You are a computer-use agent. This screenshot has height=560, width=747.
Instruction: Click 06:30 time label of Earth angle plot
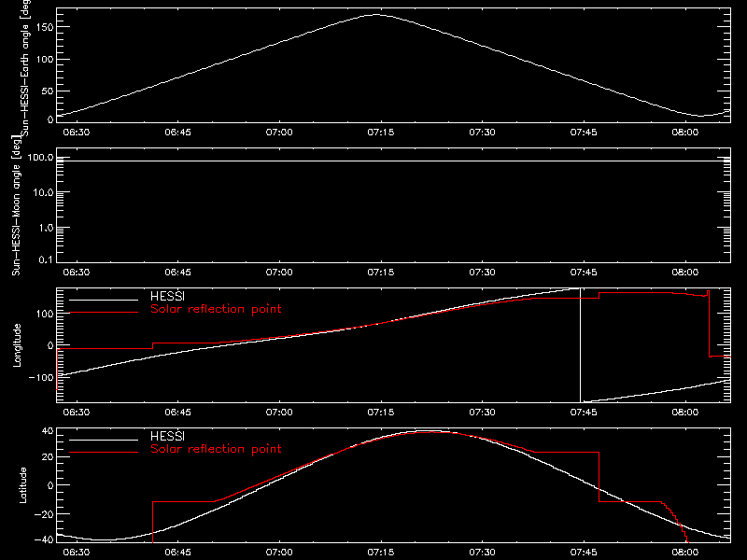point(77,132)
